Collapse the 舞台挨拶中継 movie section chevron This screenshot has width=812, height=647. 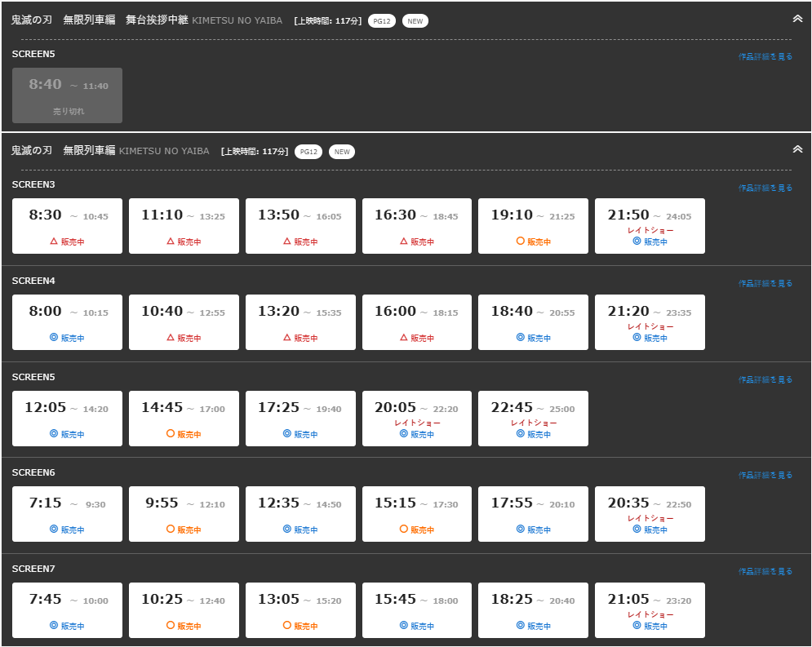(x=797, y=19)
